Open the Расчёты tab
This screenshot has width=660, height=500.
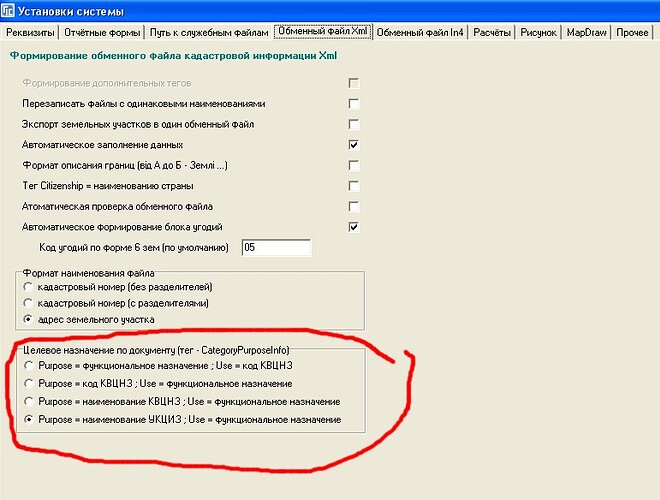(x=492, y=32)
